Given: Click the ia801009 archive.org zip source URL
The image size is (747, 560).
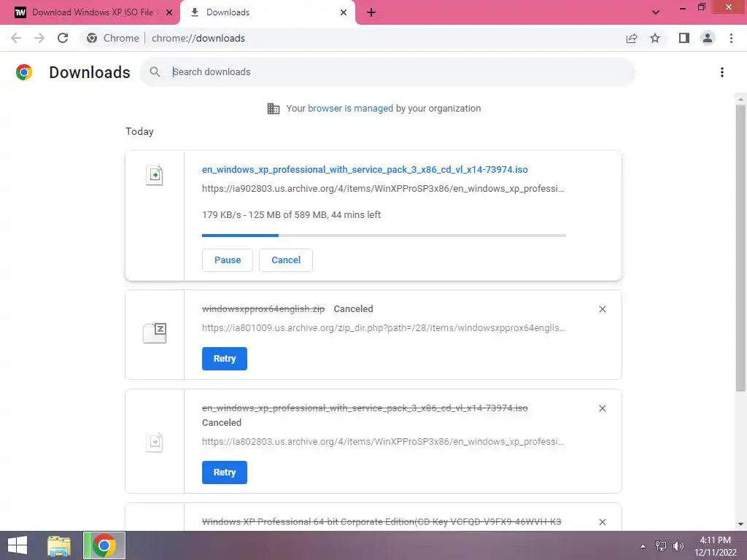Looking at the screenshot, I should [384, 328].
